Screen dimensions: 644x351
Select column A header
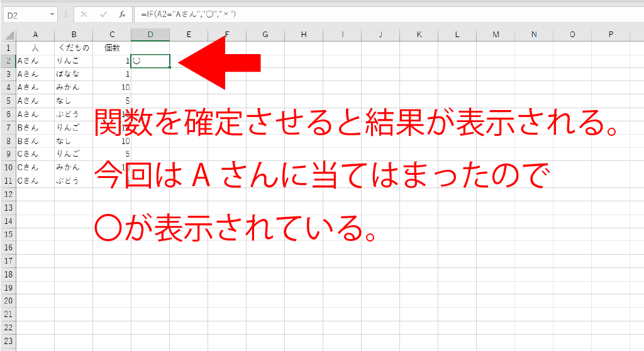[35, 35]
